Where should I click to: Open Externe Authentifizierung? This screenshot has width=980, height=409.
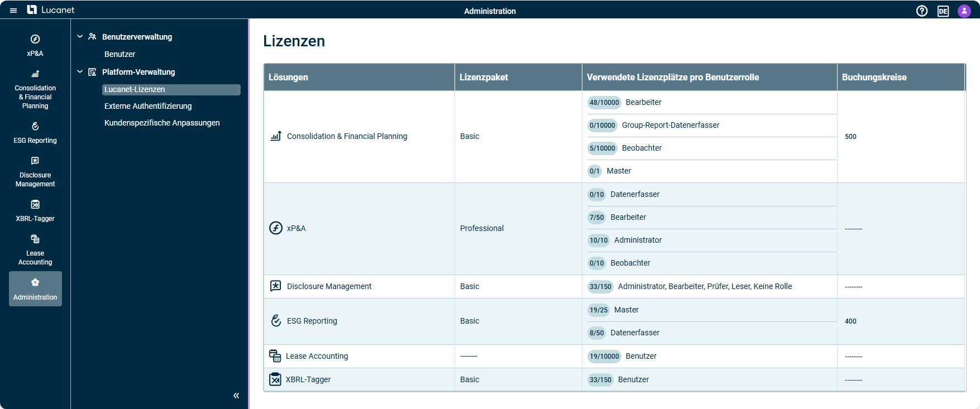coord(148,106)
